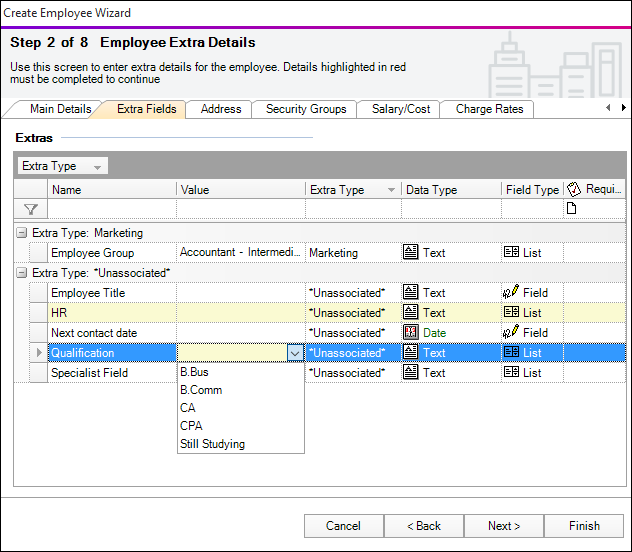Collapse the Extra Type: *Unassociated* group
Viewport: 632px width, 552px height.
tap(21, 273)
